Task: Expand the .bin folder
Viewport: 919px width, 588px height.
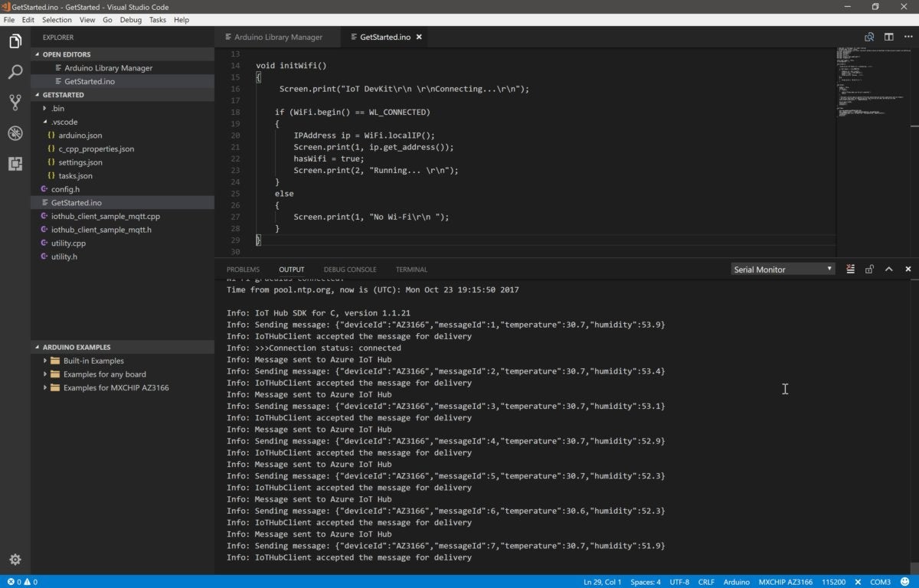Action: coord(123,109)
